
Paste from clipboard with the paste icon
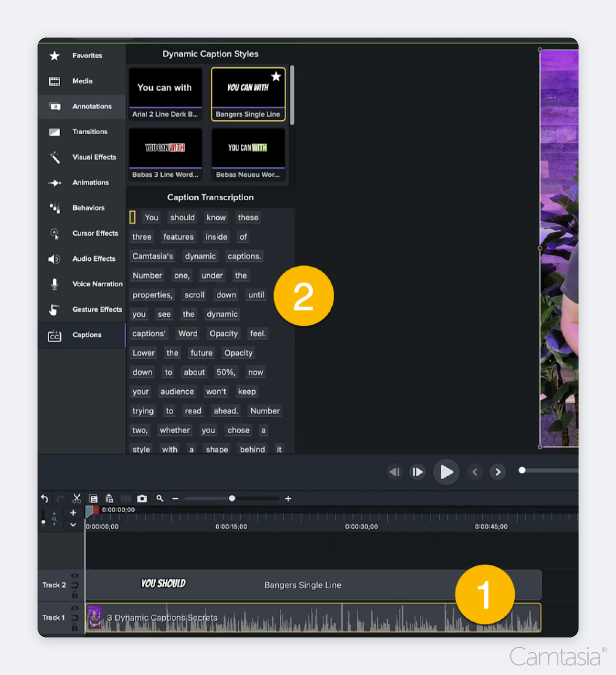coord(109,499)
